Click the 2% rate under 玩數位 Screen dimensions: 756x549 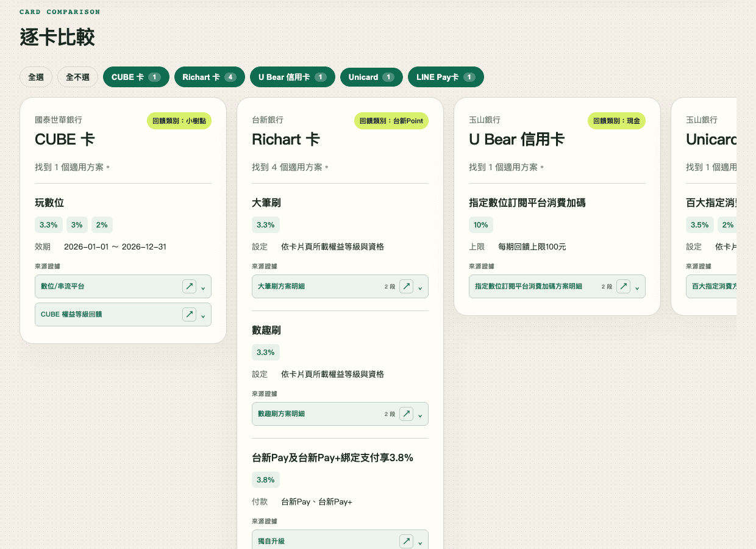(x=102, y=224)
